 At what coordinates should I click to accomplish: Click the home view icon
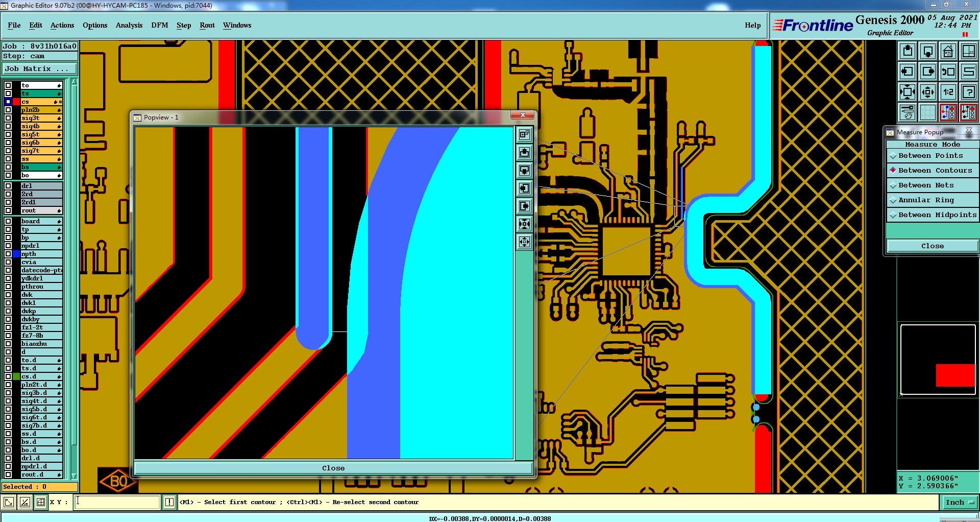(948, 51)
